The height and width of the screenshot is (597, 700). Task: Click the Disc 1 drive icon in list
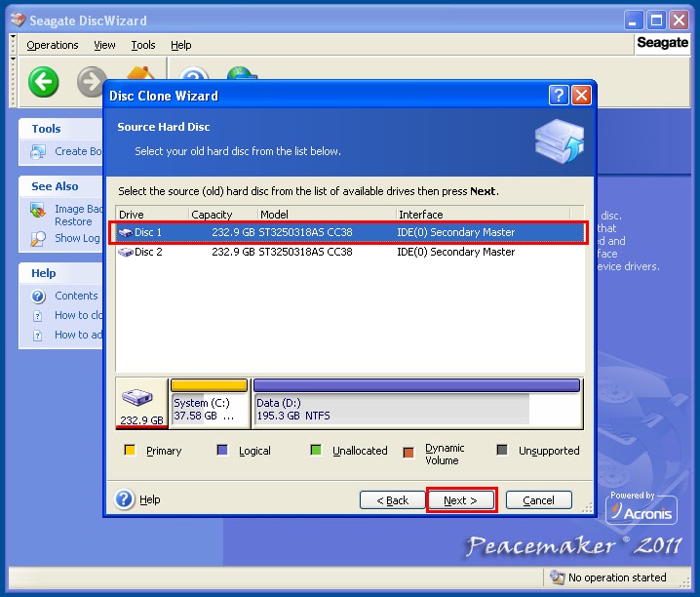coord(126,232)
